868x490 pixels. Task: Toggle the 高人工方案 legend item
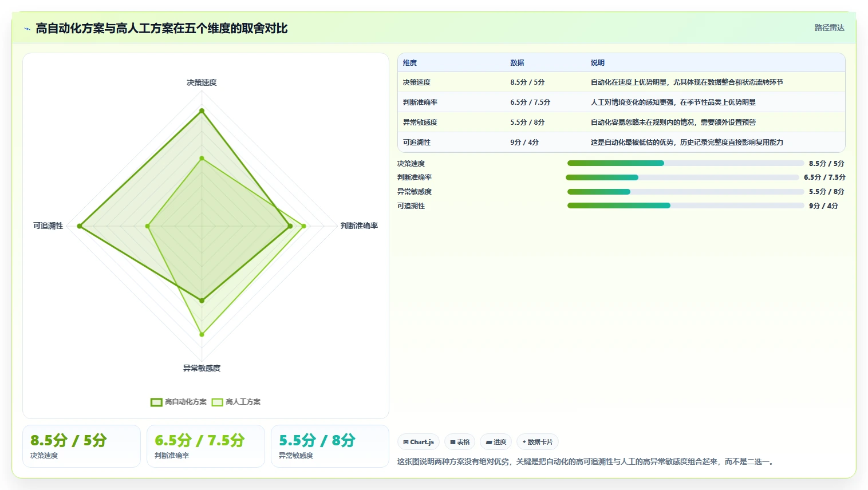click(x=236, y=402)
